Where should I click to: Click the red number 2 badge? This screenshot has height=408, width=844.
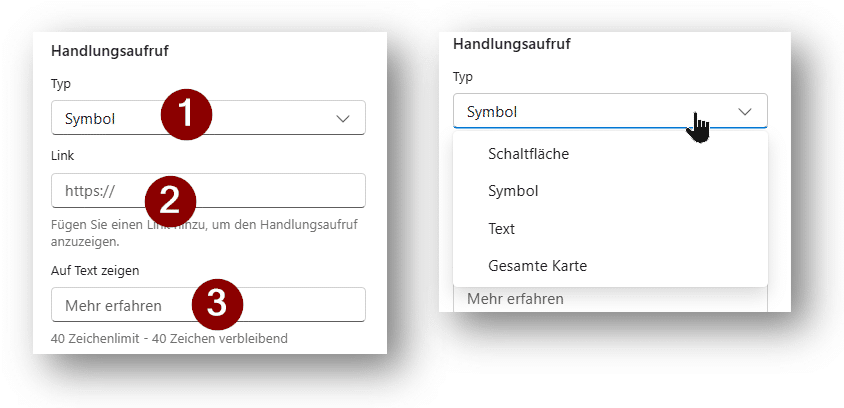click(x=170, y=197)
